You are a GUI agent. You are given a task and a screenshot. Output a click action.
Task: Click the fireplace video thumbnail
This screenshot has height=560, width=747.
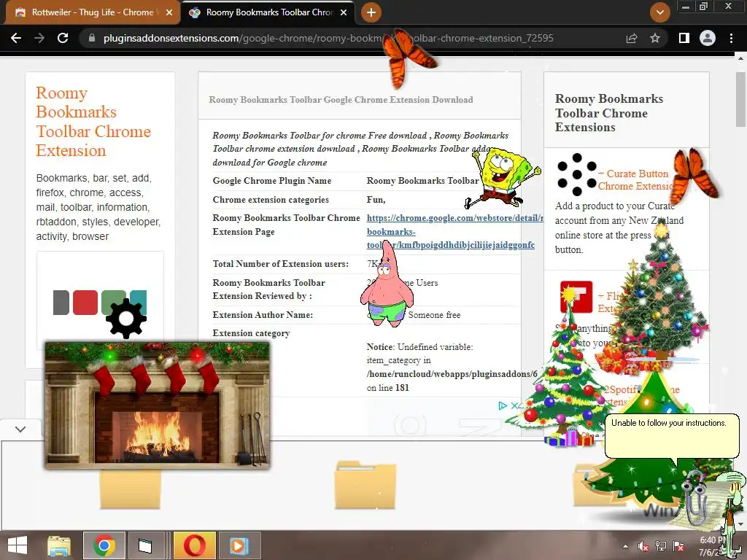[158, 405]
